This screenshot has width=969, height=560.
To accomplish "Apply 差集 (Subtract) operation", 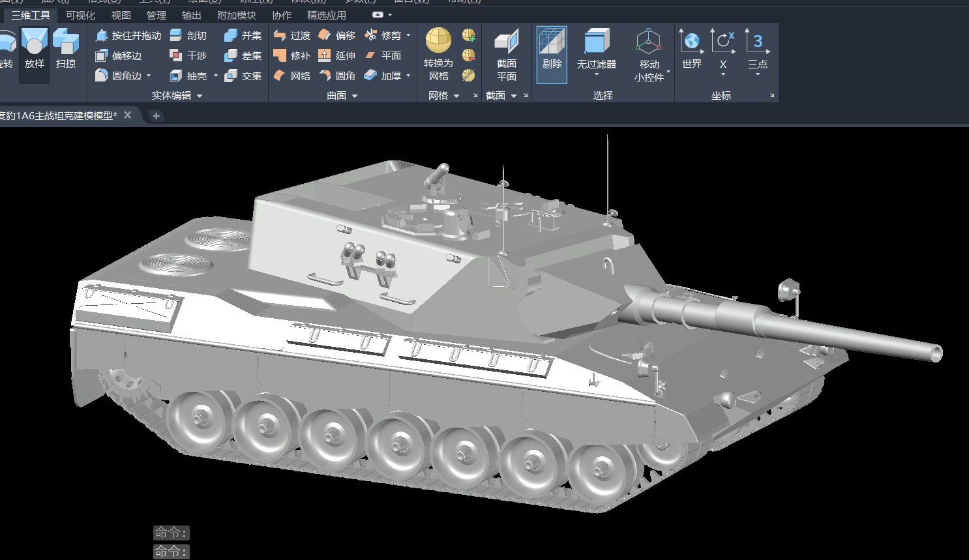I will coord(243,55).
